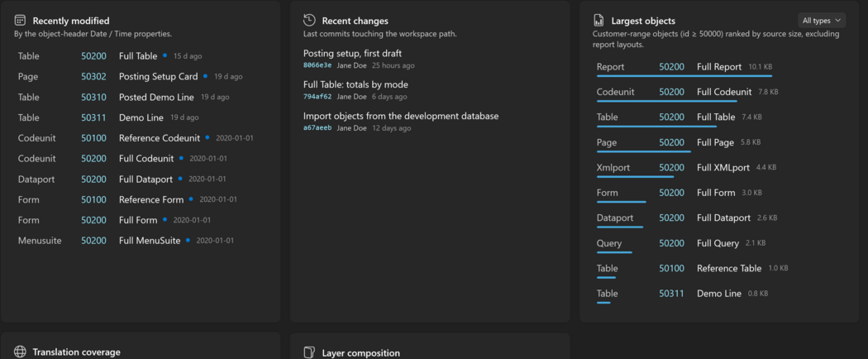Open commit Posting setup, first draft
This screenshot has width=868, height=359.
pos(353,53)
